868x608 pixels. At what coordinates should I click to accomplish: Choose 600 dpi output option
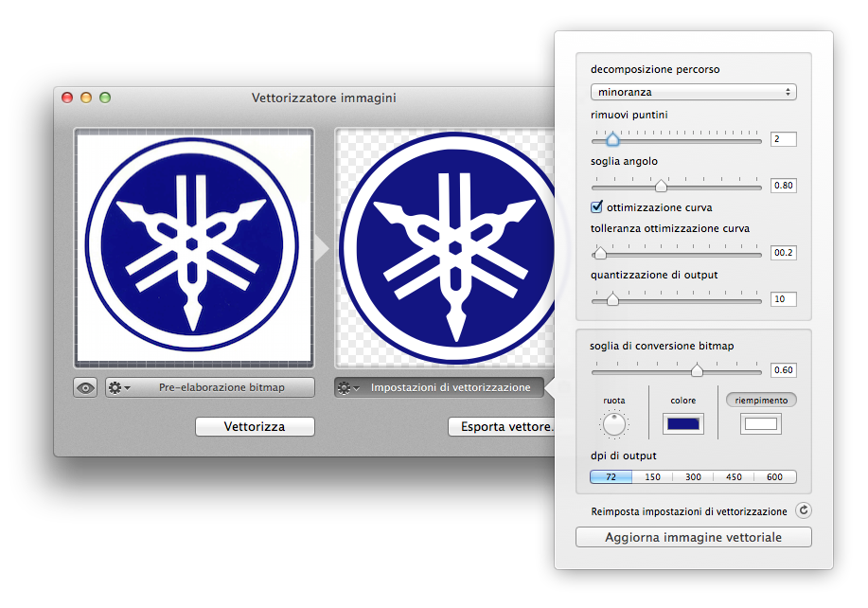pos(774,477)
